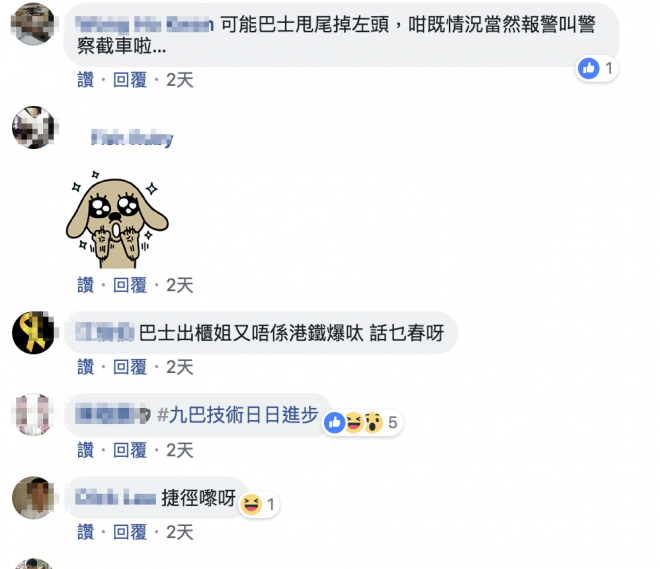660x569 pixels.
Task: Open the avatar beside the 捷徑嚟呀 comment
Action: 33,497
